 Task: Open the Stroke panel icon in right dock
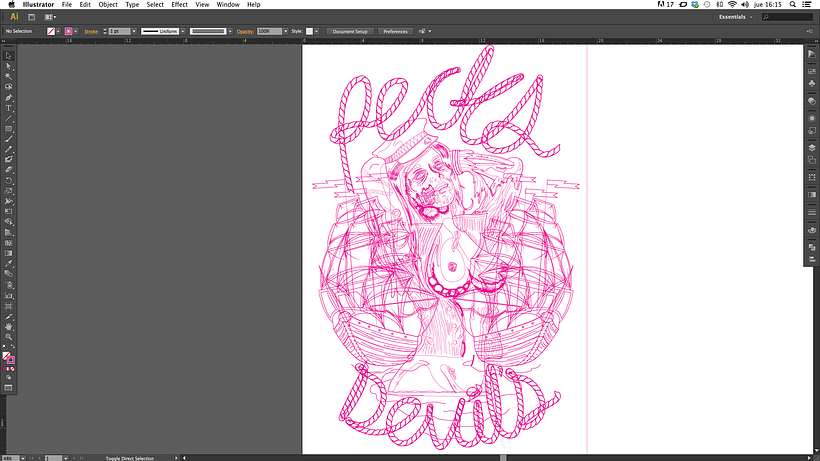(812, 212)
